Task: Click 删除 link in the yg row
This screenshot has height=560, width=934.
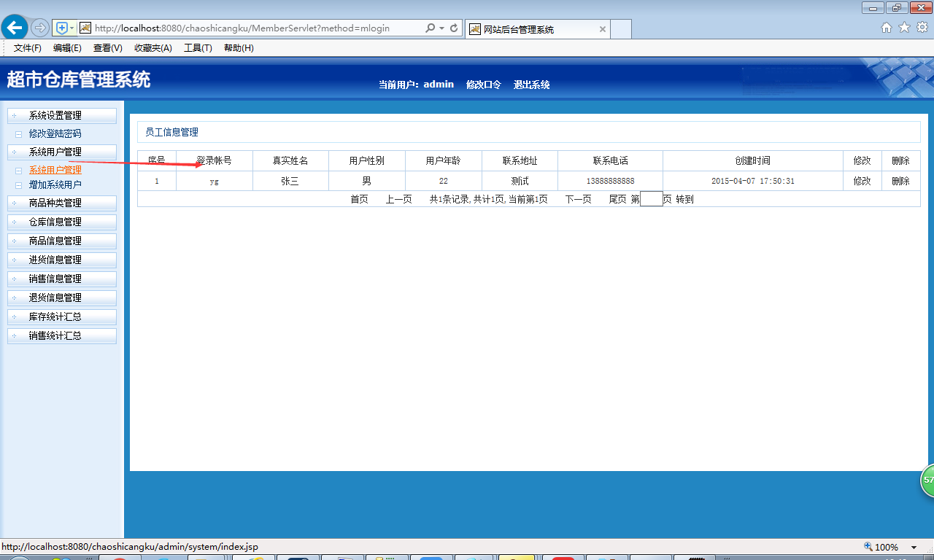Action: pyautogui.click(x=900, y=181)
